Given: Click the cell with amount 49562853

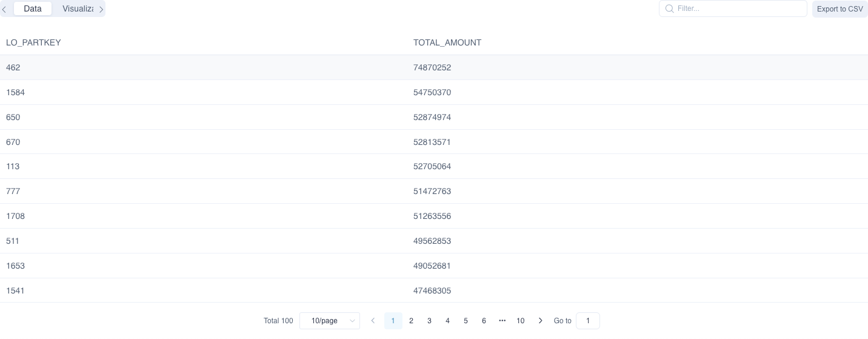Looking at the screenshot, I should tap(432, 241).
